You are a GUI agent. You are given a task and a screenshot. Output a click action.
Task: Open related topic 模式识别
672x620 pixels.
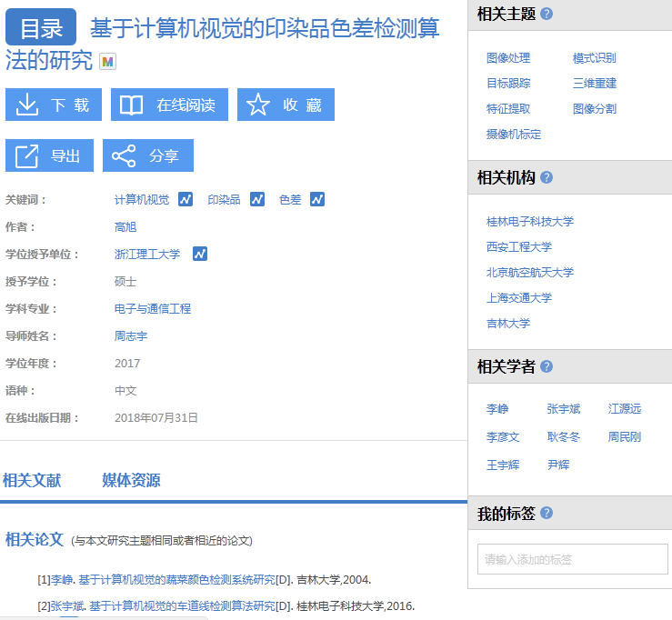[x=595, y=58]
